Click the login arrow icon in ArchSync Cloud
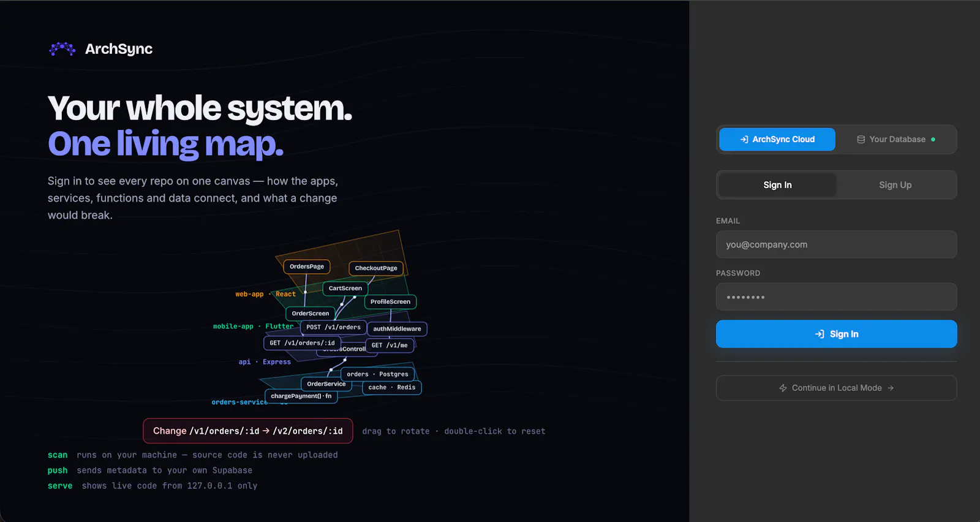The image size is (980, 522). click(744, 140)
